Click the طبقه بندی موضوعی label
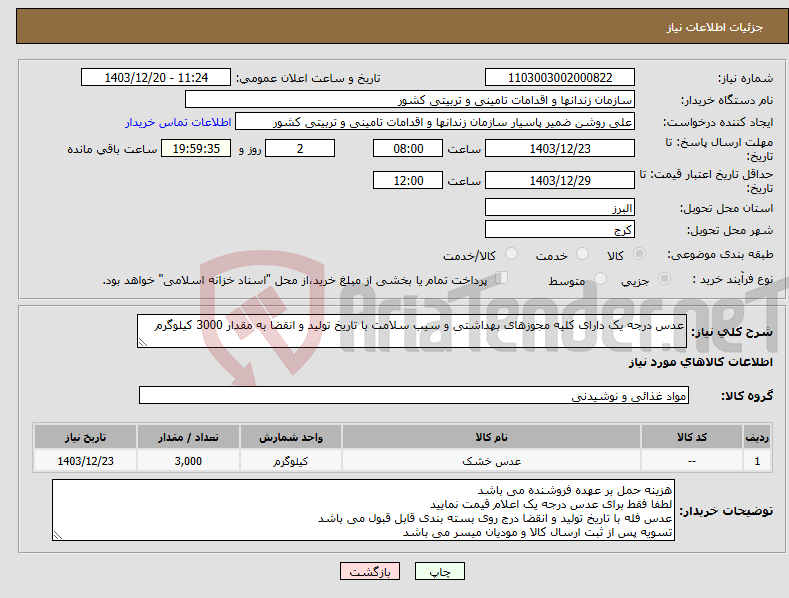This screenshot has height=598, width=789. 720,255
